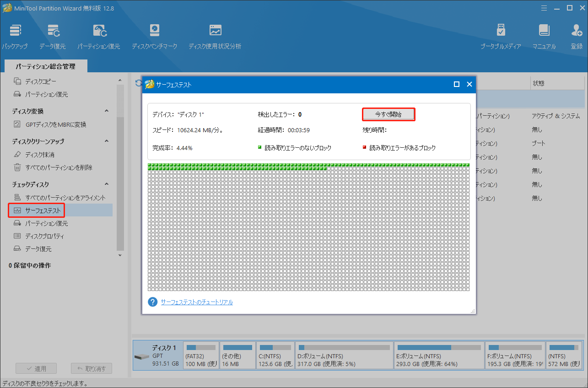Click the 登録 icon
588x388 pixels.
[577, 37]
